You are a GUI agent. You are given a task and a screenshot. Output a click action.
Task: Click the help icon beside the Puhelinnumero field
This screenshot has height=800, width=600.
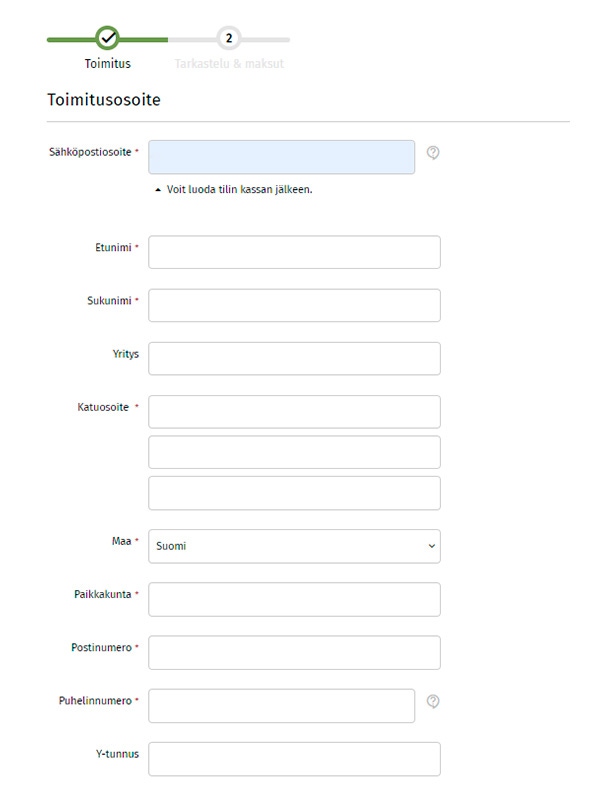tap(433, 702)
